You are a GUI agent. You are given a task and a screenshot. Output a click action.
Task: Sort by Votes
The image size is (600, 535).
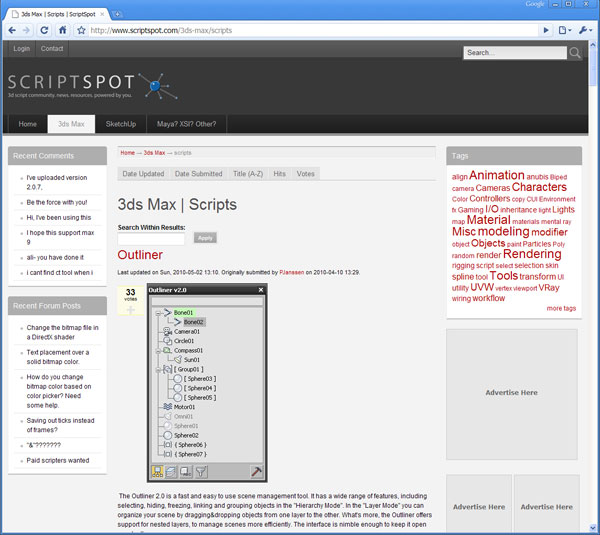click(305, 174)
